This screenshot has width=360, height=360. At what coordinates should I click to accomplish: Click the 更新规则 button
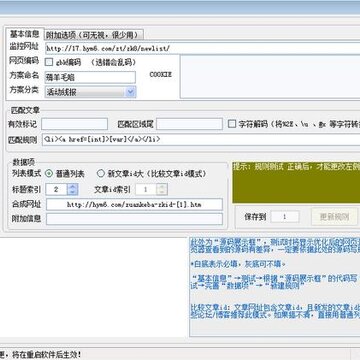tap(334, 217)
